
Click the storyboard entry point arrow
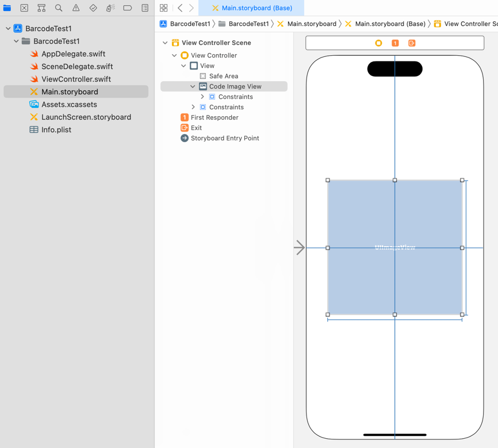299,248
